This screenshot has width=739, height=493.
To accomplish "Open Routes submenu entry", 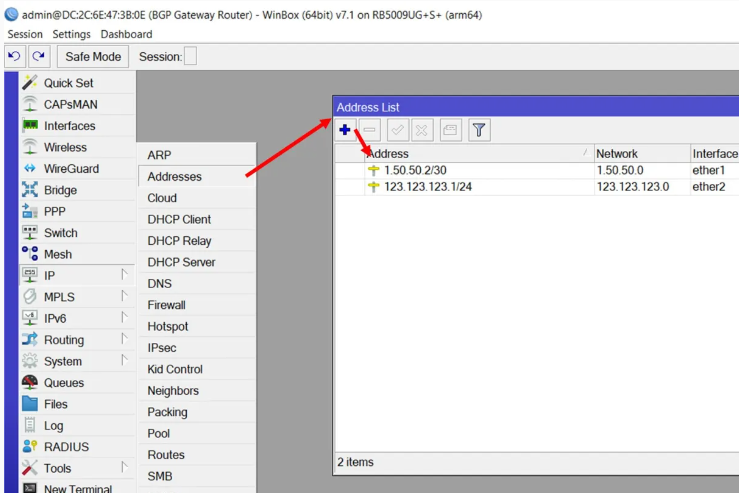I will 197,455.
